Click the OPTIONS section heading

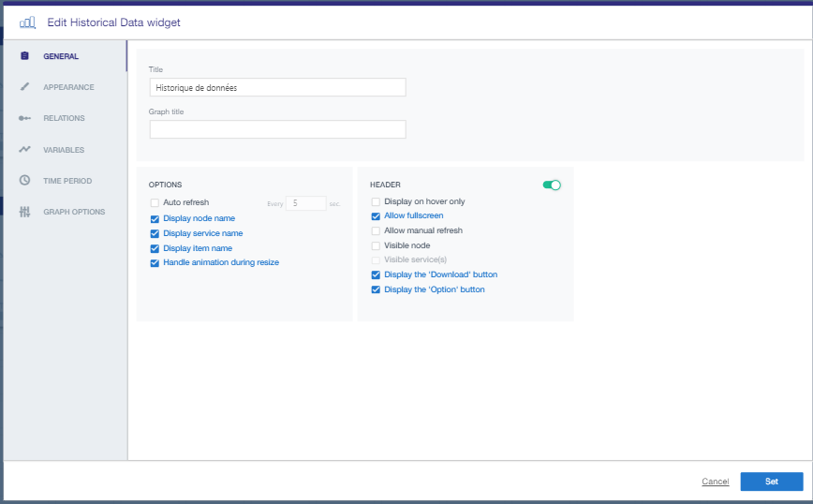166,185
